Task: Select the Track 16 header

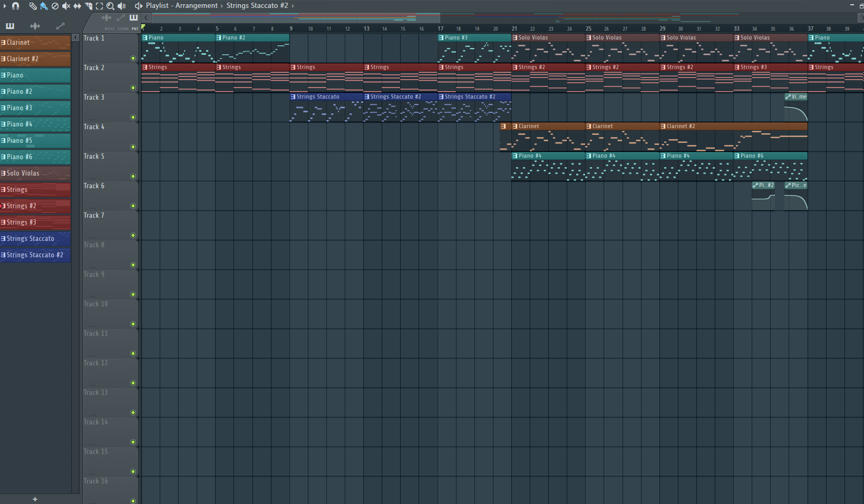Action: coord(111,490)
